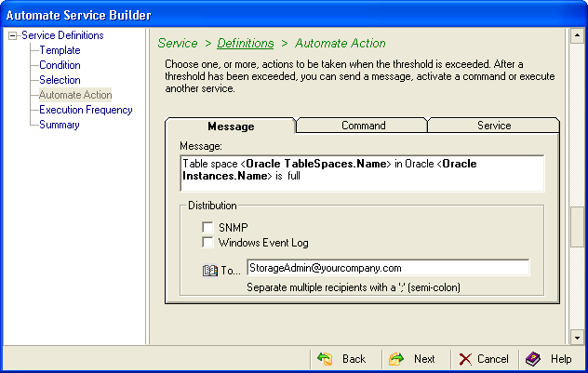The width and height of the screenshot is (588, 373).
Task: Click the scrollbar down arrow
Action: [577, 337]
